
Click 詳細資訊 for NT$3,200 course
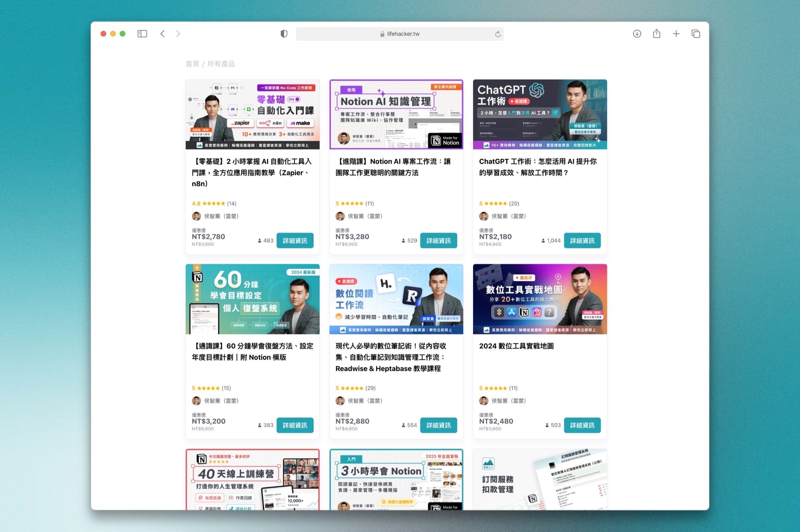295,425
